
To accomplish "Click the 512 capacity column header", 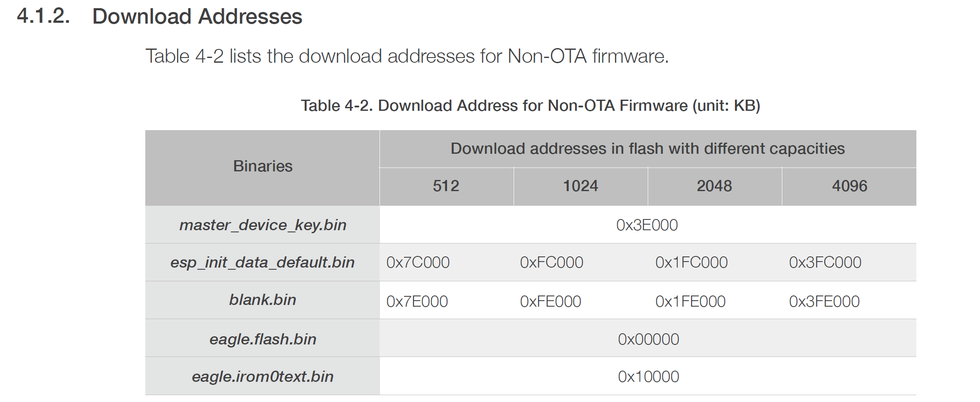I will pyautogui.click(x=446, y=186).
